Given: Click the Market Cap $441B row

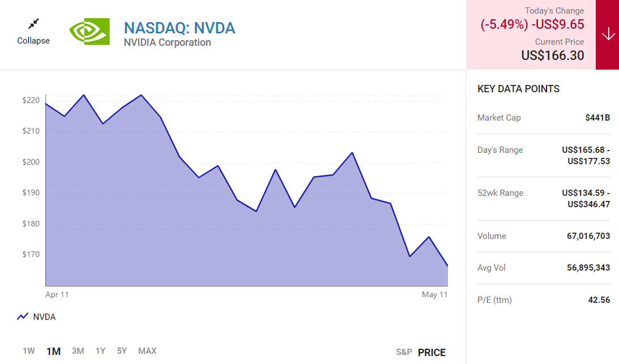Looking at the screenshot, I should coord(544,118).
